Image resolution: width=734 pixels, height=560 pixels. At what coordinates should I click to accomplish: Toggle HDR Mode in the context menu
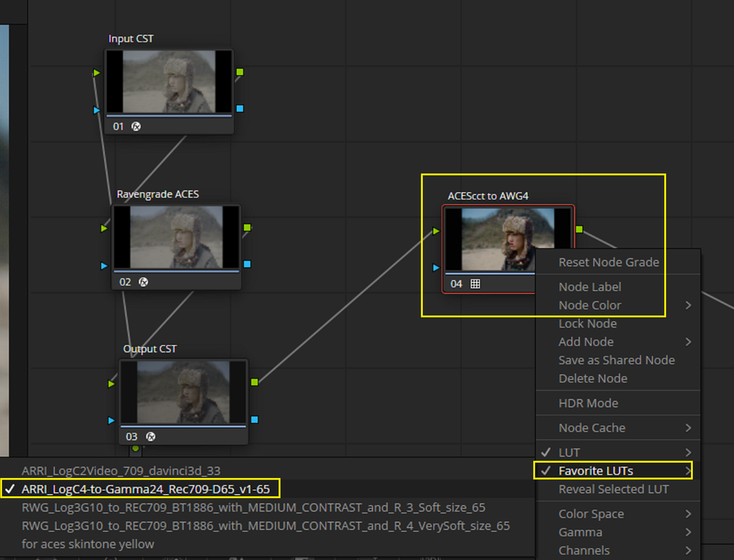tap(618, 403)
